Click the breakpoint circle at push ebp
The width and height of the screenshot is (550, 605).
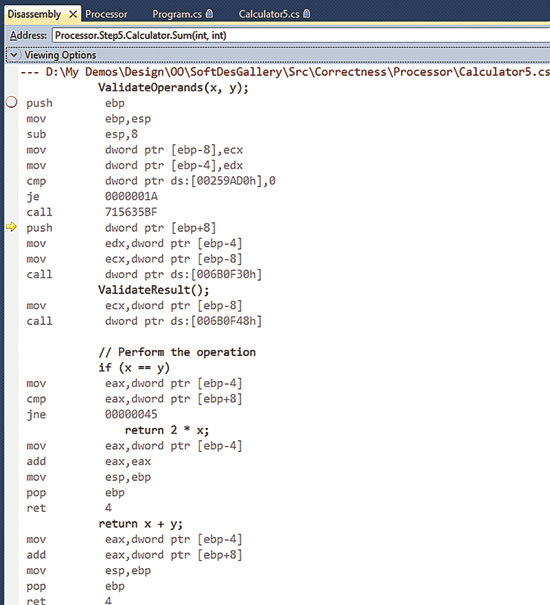[12, 102]
